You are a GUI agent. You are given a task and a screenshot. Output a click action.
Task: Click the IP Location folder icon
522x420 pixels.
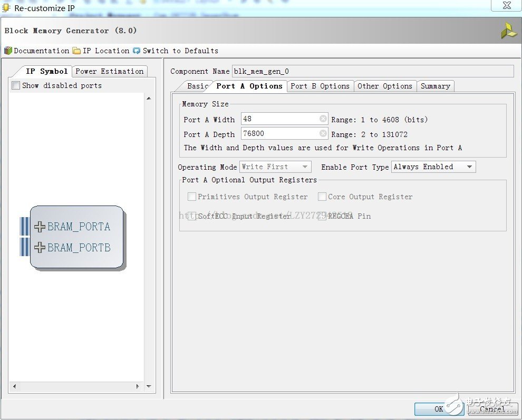76,51
